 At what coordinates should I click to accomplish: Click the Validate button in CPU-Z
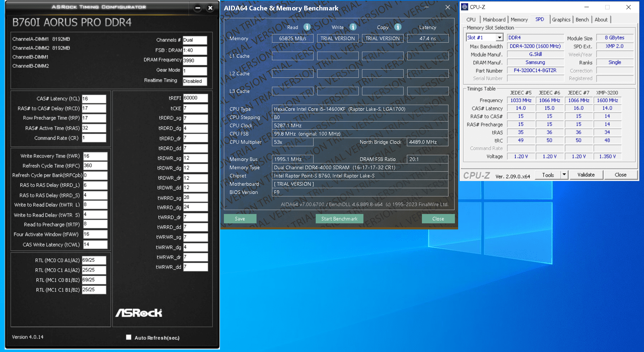point(586,175)
